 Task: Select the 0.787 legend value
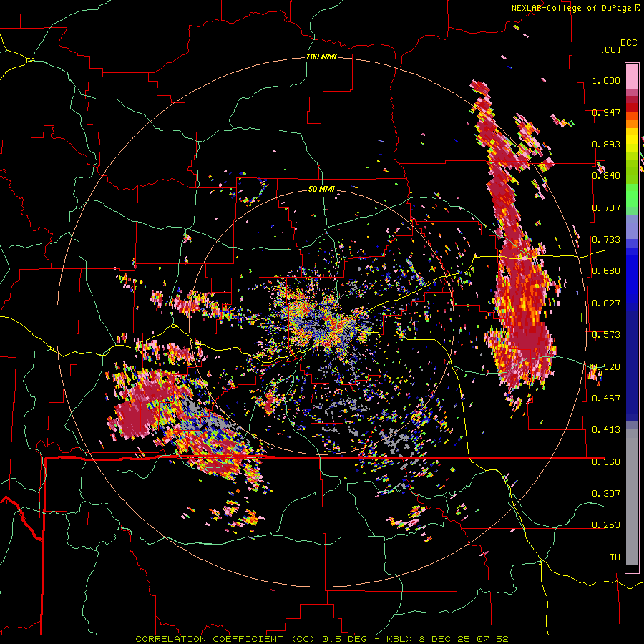point(606,208)
